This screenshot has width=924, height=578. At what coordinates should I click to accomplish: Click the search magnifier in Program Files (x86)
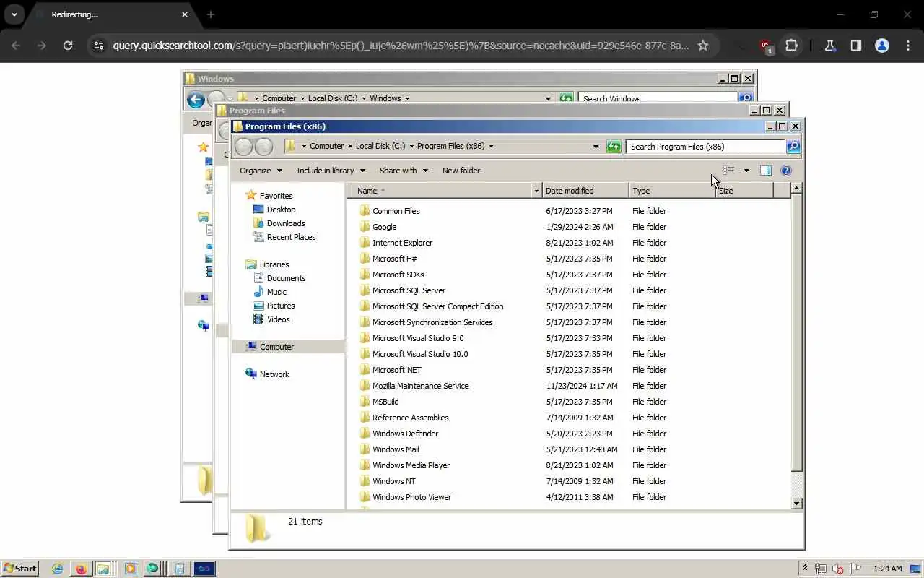793,147
